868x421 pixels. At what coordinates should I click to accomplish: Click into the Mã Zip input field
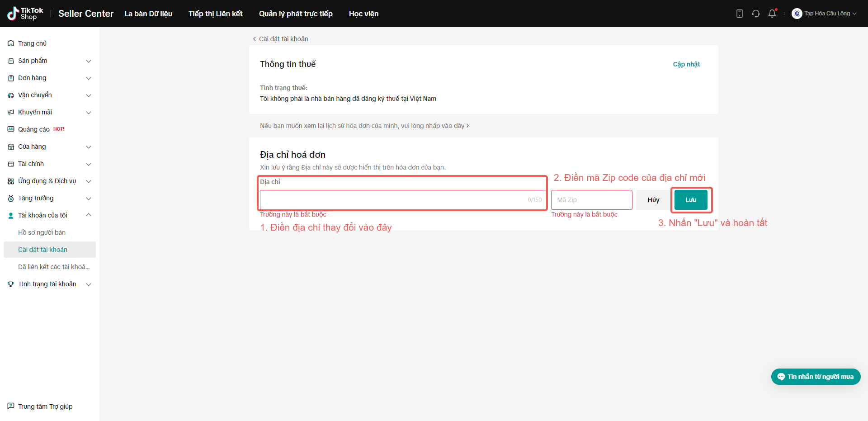point(591,200)
